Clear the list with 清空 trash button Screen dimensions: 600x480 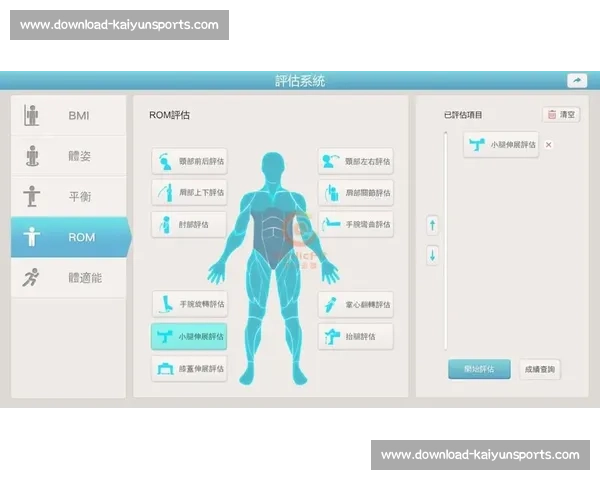point(561,114)
